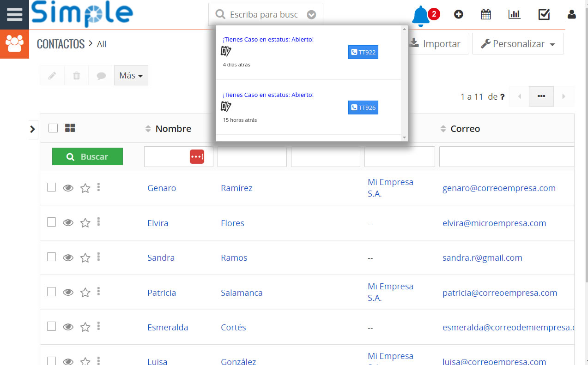Screen dimensions: 588x365
Task: Click the Correo filter input field
Action: coord(507,156)
